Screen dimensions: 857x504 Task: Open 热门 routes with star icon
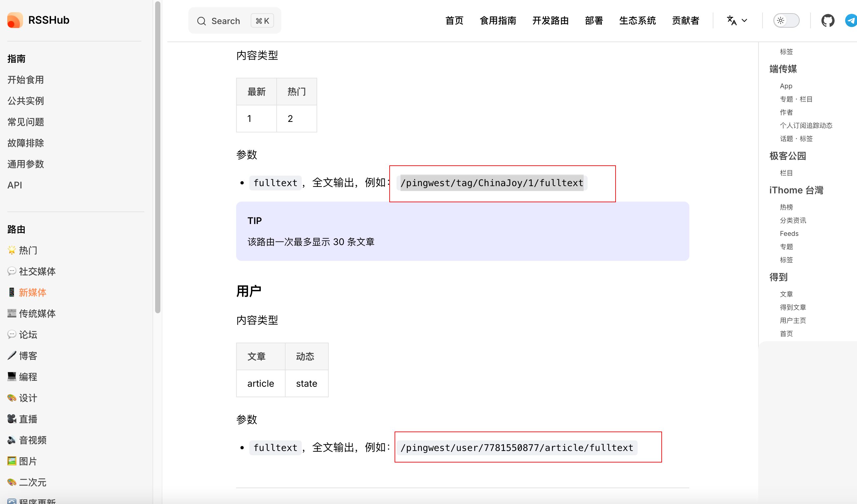point(28,250)
